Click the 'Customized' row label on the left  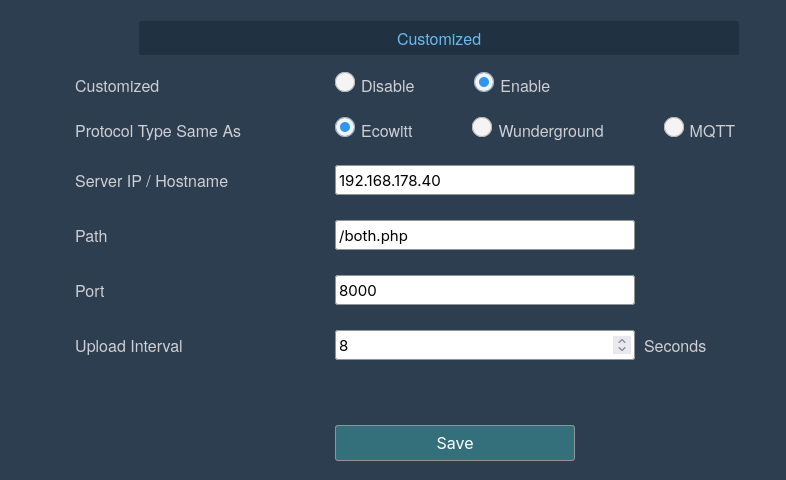click(117, 86)
